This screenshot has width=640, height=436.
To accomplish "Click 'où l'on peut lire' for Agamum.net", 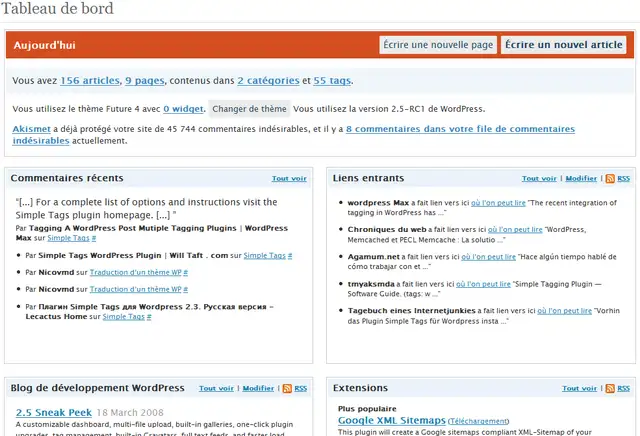I will (x=489, y=257).
